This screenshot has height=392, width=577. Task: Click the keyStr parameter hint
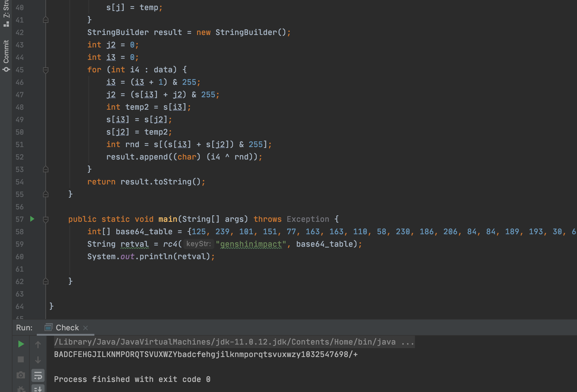tap(199, 244)
